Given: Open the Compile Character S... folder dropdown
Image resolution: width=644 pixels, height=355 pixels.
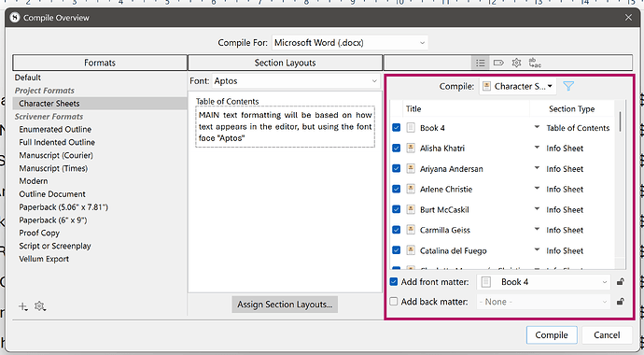Looking at the screenshot, I should [517, 86].
